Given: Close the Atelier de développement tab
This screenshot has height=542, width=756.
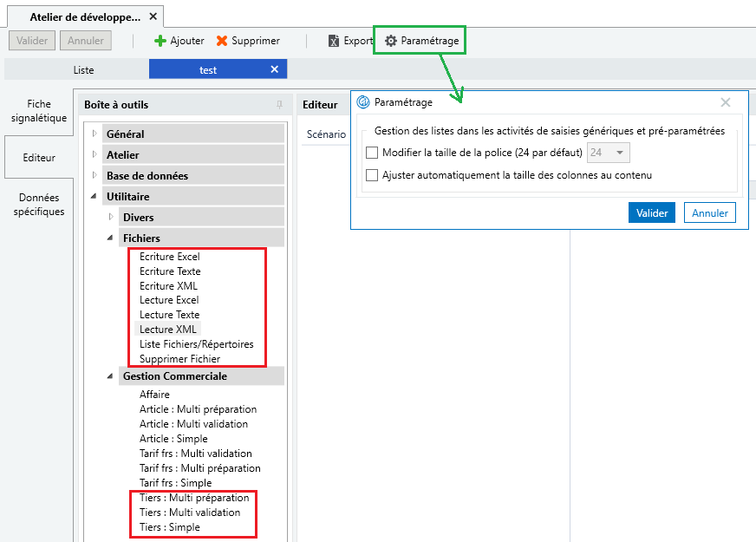Looking at the screenshot, I should (x=153, y=16).
